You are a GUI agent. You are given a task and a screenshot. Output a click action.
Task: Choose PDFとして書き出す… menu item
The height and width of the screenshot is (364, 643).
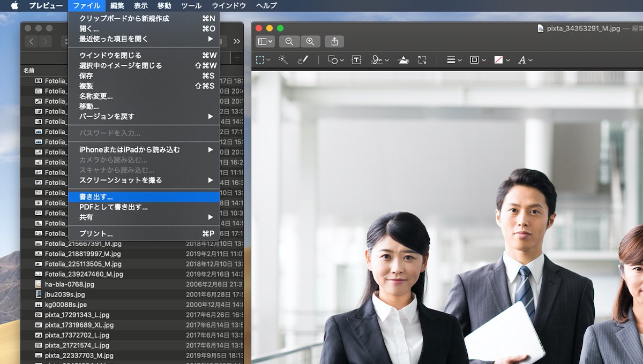[x=113, y=207]
